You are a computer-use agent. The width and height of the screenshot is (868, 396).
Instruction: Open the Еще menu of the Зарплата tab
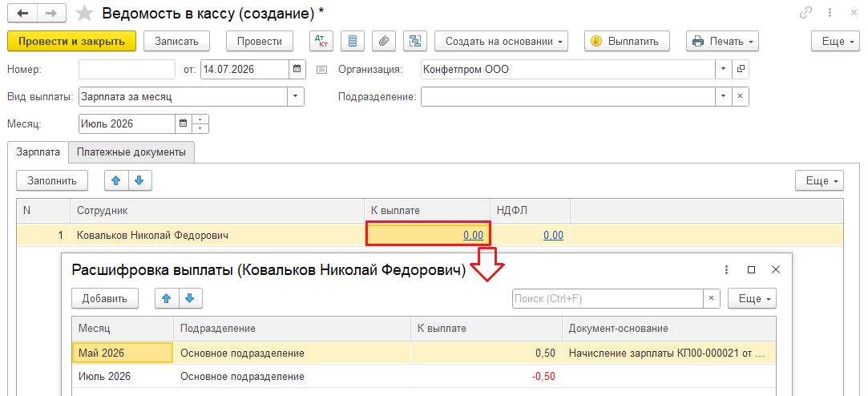819,180
